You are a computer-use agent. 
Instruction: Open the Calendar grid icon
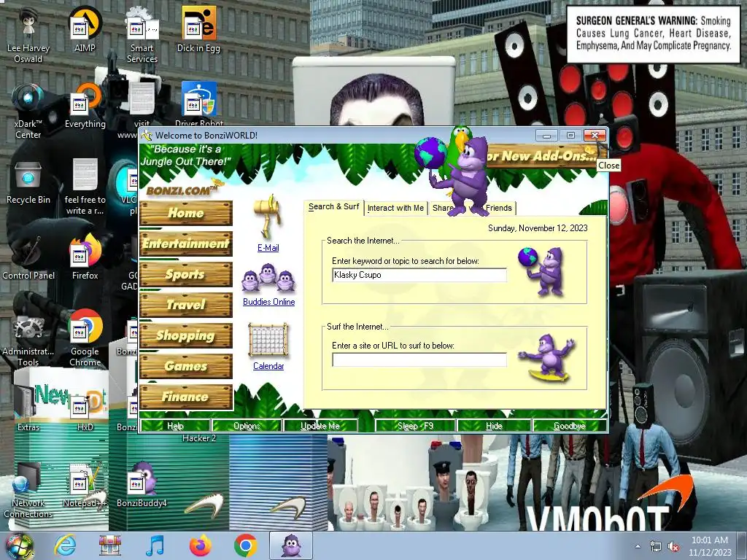pos(268,340)
